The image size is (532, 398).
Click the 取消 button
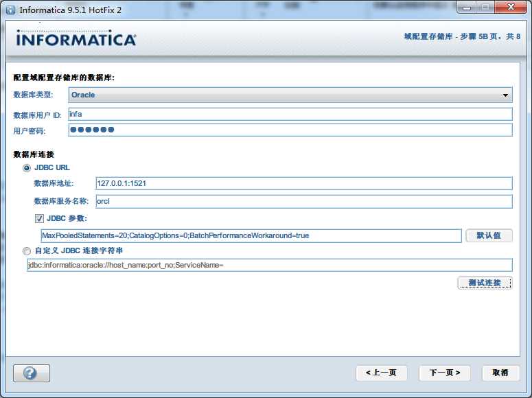[500, 373]
